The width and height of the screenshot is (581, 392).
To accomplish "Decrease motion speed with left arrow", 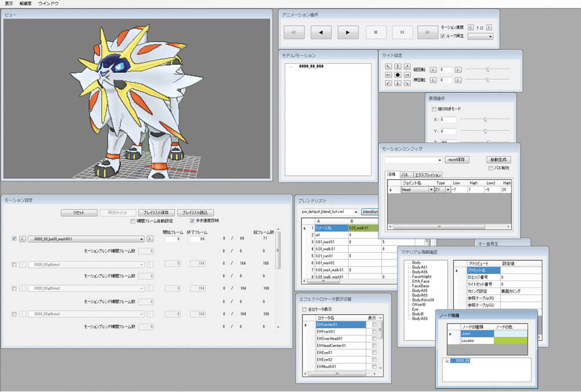I will click(471, 27).
